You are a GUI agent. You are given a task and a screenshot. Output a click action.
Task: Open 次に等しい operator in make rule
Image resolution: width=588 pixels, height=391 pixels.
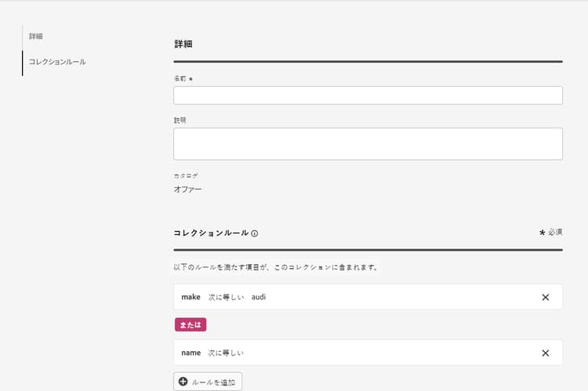coord(226,297)
